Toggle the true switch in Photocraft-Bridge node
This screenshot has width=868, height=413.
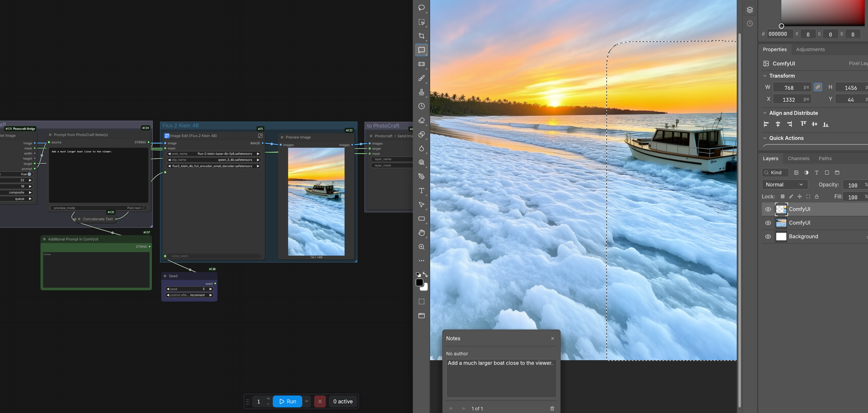pos(29,174)
